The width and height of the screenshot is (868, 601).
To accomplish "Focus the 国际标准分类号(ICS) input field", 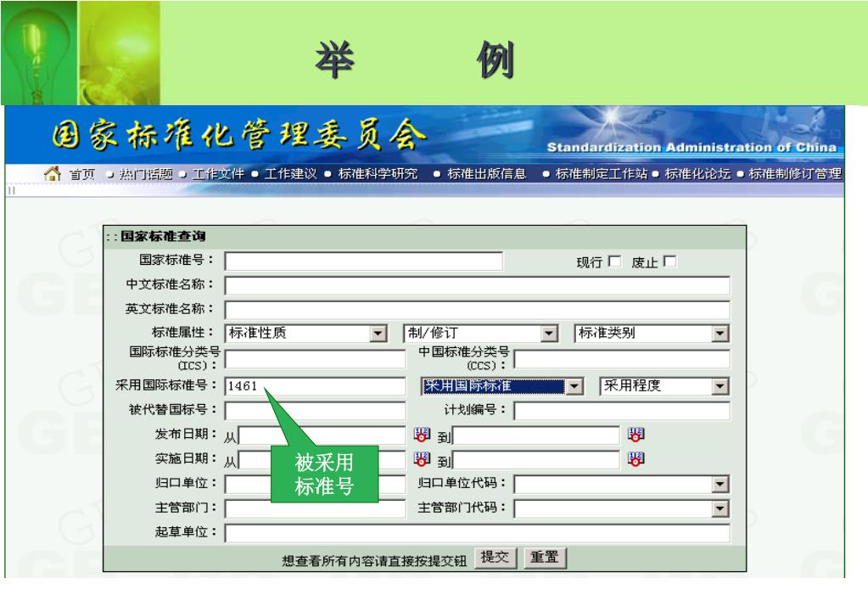I will coord(315,359).
